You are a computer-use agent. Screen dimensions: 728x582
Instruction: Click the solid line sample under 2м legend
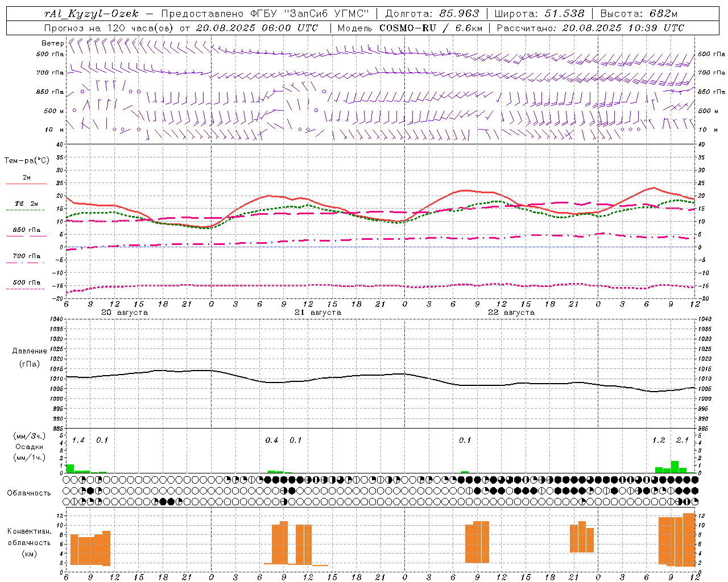click(26, 184)
